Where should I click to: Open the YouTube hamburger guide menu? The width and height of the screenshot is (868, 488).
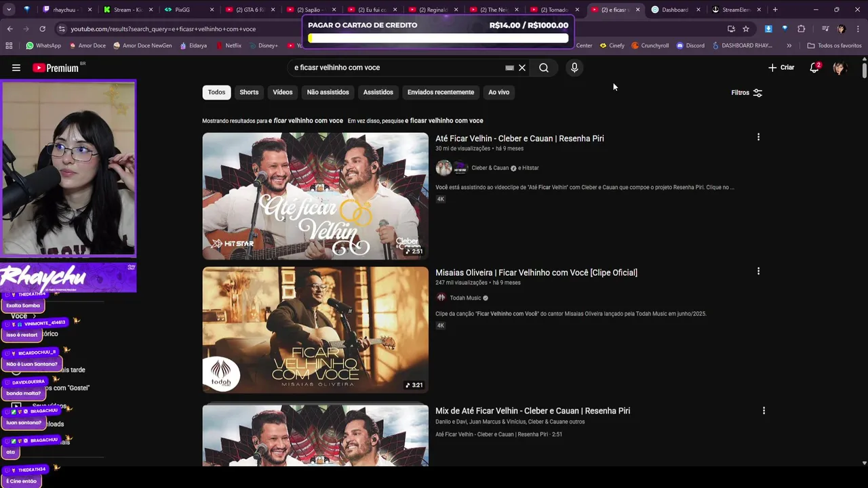[16, 68]
